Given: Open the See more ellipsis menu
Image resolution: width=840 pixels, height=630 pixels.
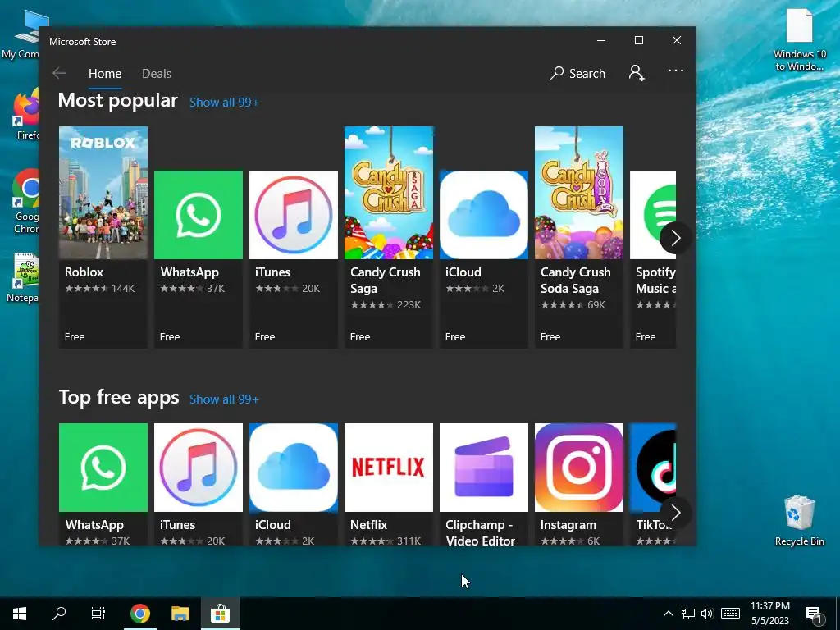Looking at the screenshot, I should [x=676, y=71].
